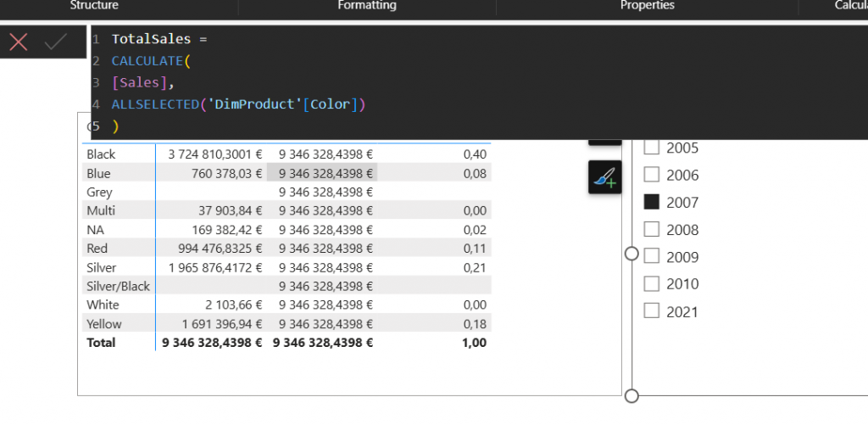Place cursor on the ALLSELECTED formula line
The height and width of the screenshot is (425, 868).
point(237,104)
